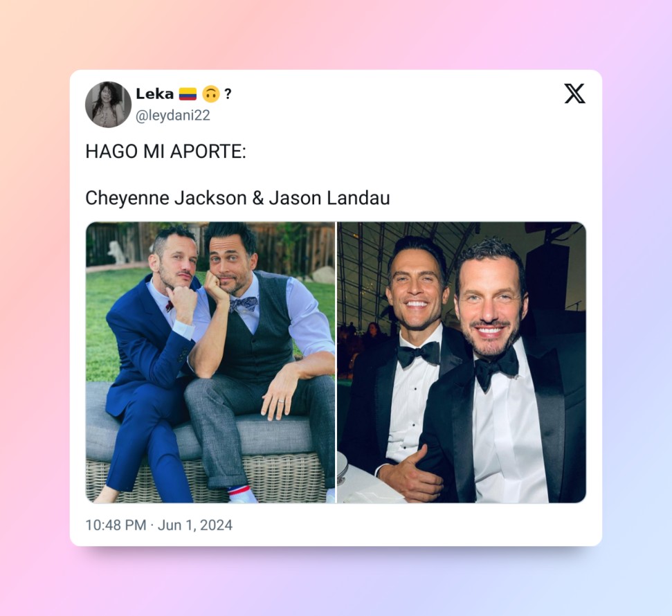Click the Colombian flag emoji beside Leka
The height and width of the screenshot is (616, 672).
point(188,93)
